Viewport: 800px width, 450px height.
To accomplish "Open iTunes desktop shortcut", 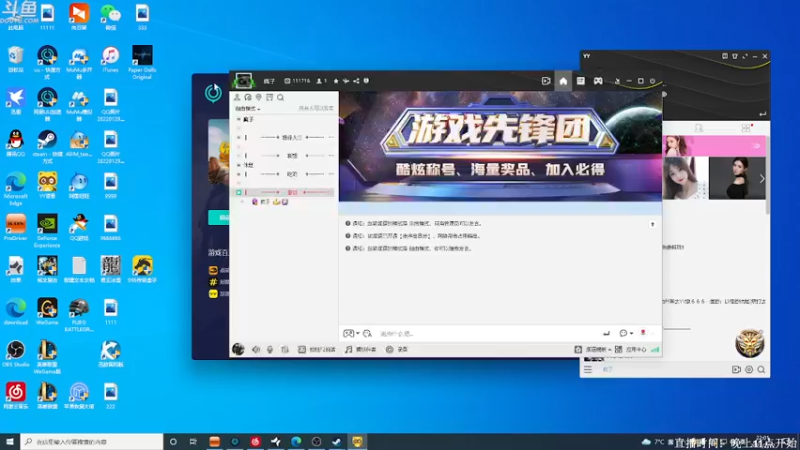I will coord(110,60).
